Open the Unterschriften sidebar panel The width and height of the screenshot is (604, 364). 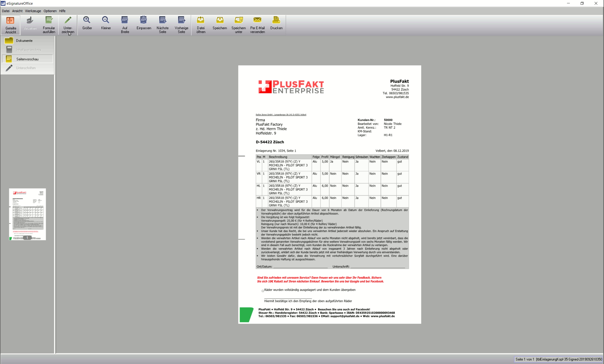(27, 68)
